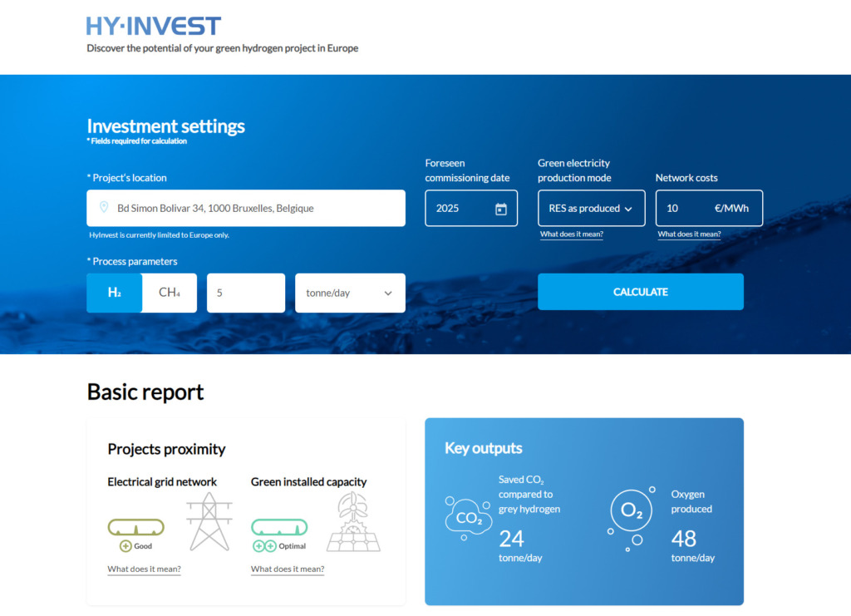This screenshot has width=851, height=616.
Task: Click the quantity field showing 5
Action: coord(246,293)
